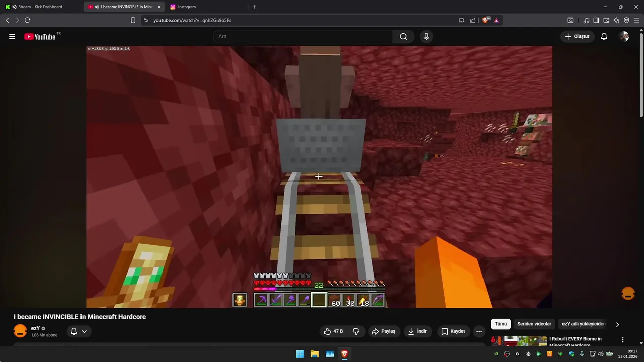Open more actions three-dot menu
Image resolution: width=644 pixels, height=362 pixels.
(479, 331)
